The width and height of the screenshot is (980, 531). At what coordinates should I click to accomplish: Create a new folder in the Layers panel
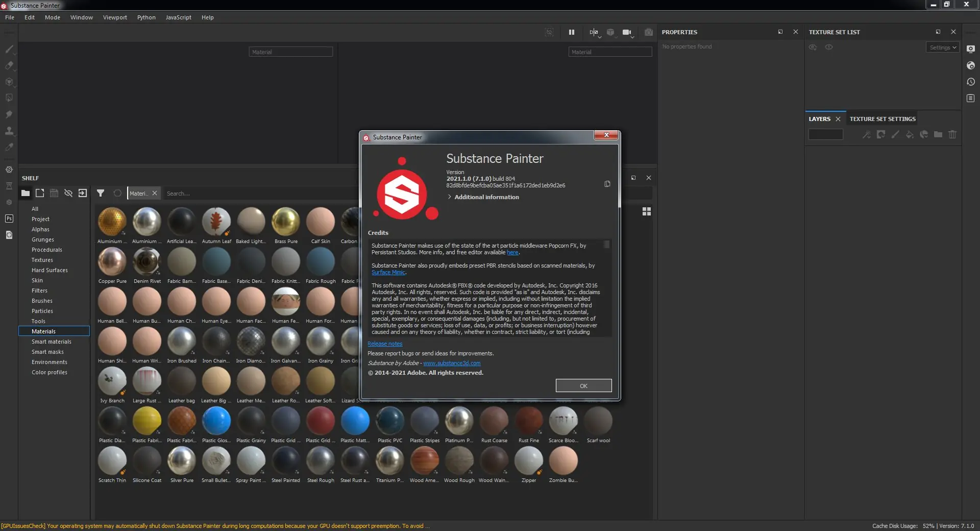(938, 134)
